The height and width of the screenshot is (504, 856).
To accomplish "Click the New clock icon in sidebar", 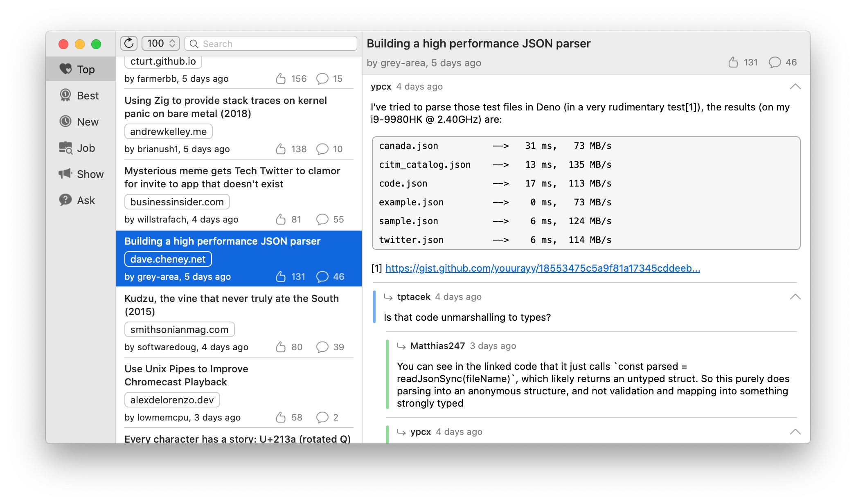I will pyautogui.click(x=65, y=122).
